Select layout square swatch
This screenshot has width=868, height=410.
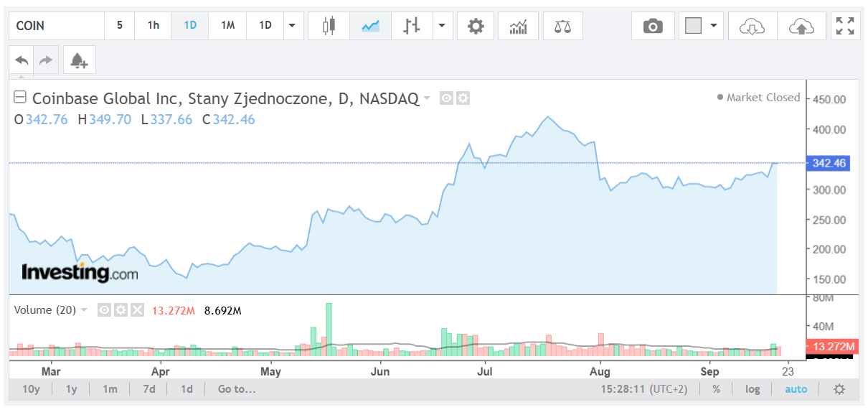coord(693,26)
